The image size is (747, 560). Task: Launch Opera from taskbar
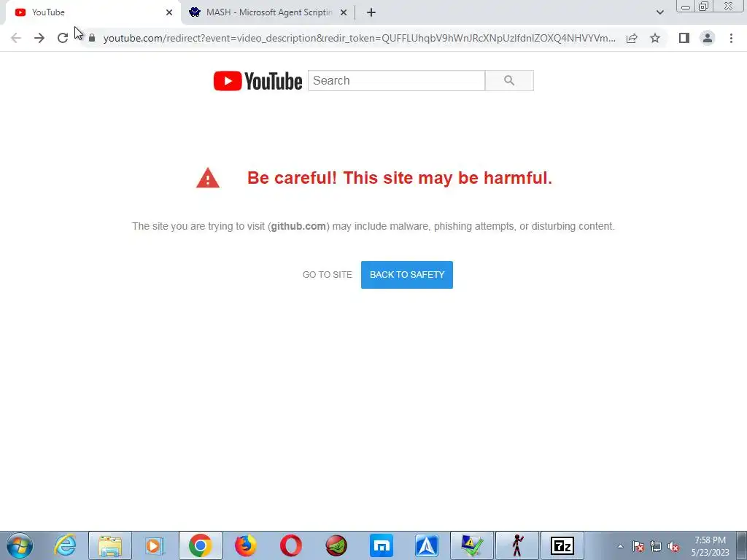[x=290, y=545]
